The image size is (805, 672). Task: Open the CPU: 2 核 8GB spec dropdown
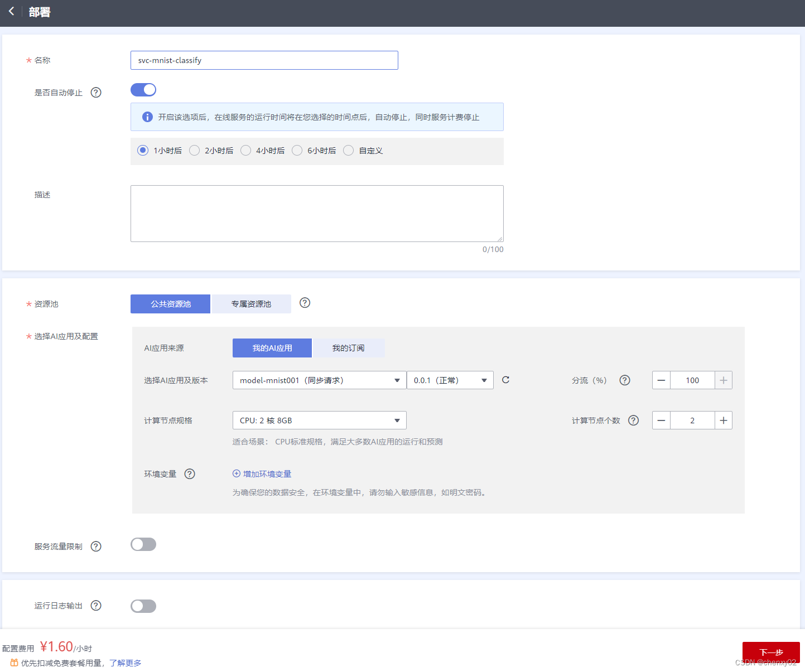319,420
